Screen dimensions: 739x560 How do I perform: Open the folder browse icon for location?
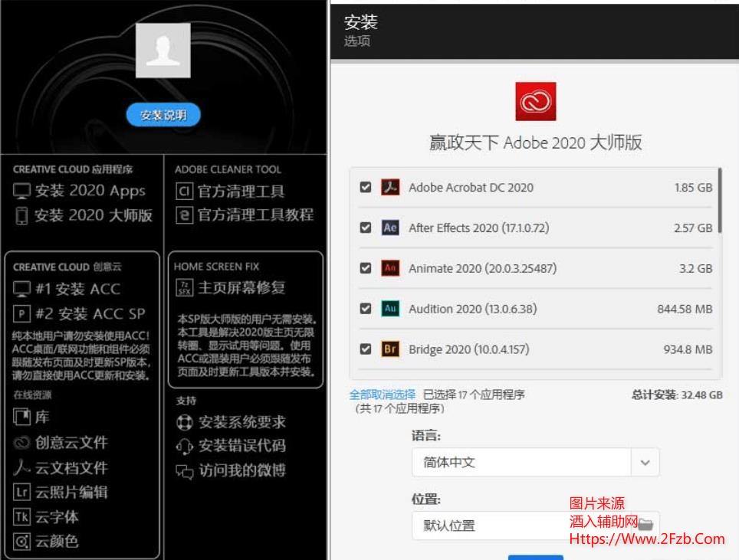point(645,525)
